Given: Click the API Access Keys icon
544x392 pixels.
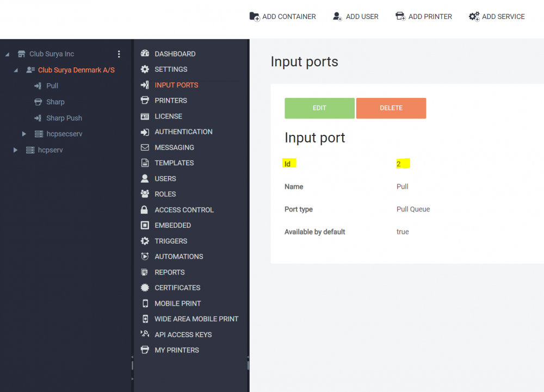Looking at the screenshot, I should pyautogui.click(x=145, y=334).
